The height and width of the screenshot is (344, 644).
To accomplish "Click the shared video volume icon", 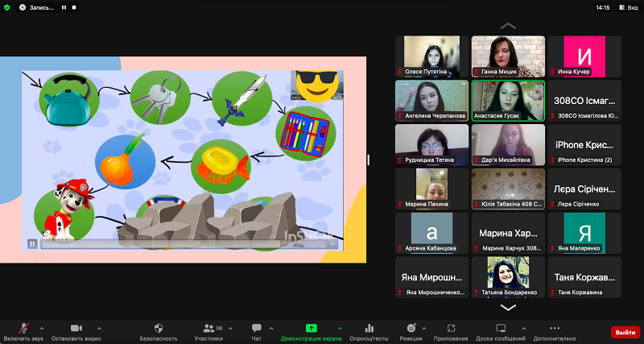I will (332, 244).
